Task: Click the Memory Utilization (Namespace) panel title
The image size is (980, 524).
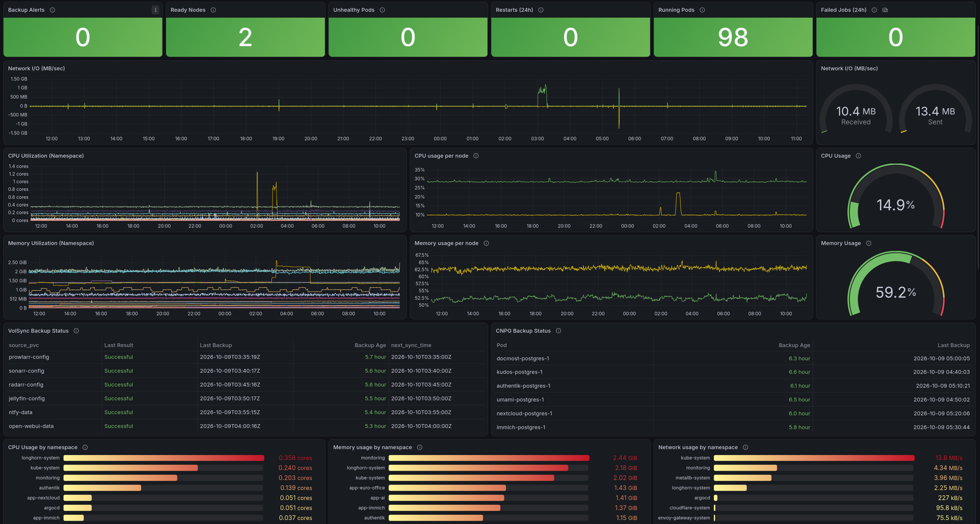Action: point(51,243)
